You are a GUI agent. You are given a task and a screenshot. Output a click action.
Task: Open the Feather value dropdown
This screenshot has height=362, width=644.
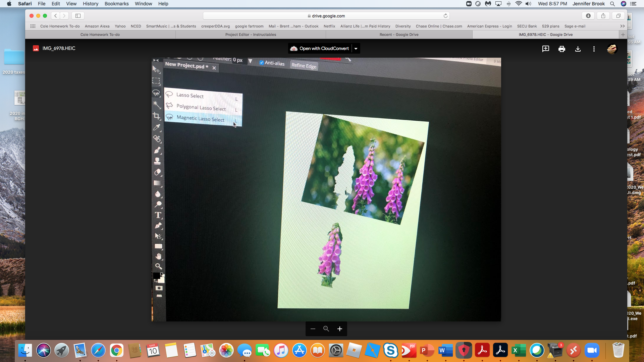click(251, 61)
